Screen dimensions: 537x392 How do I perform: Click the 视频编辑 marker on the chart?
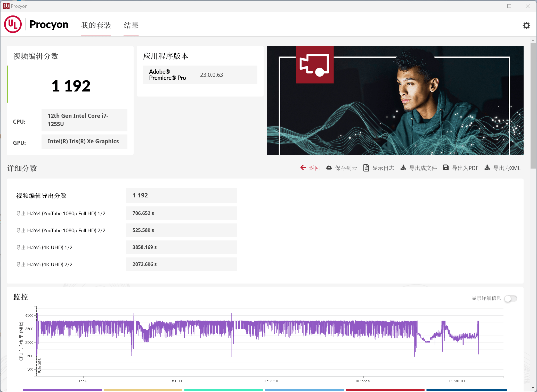pyautogui.click(x=39, y=365)
